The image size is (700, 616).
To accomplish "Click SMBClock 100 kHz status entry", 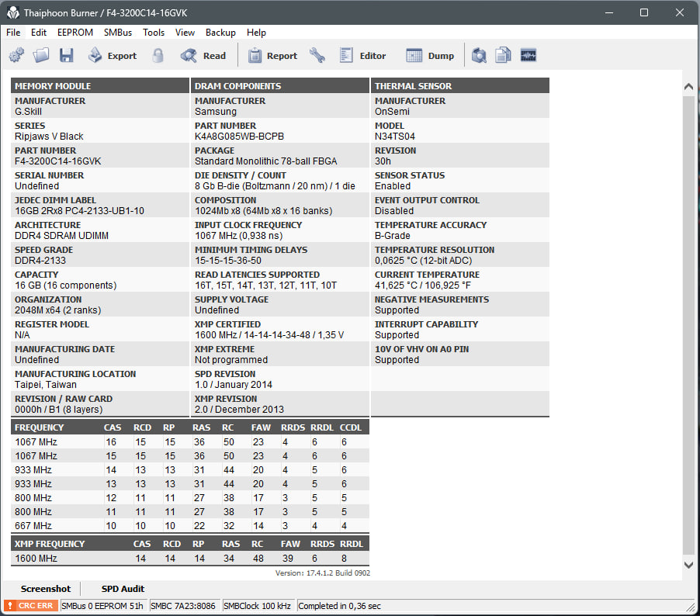I will [x=257, y=606].
